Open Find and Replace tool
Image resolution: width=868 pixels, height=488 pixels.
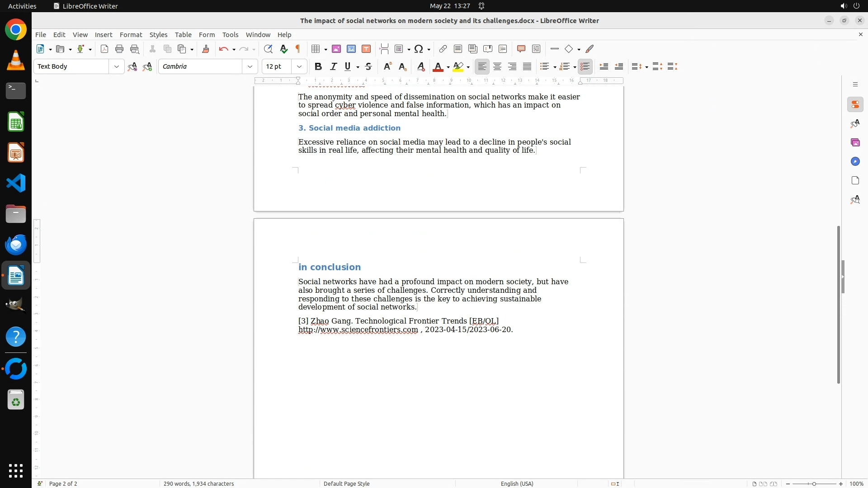click(x=268, y=49)
